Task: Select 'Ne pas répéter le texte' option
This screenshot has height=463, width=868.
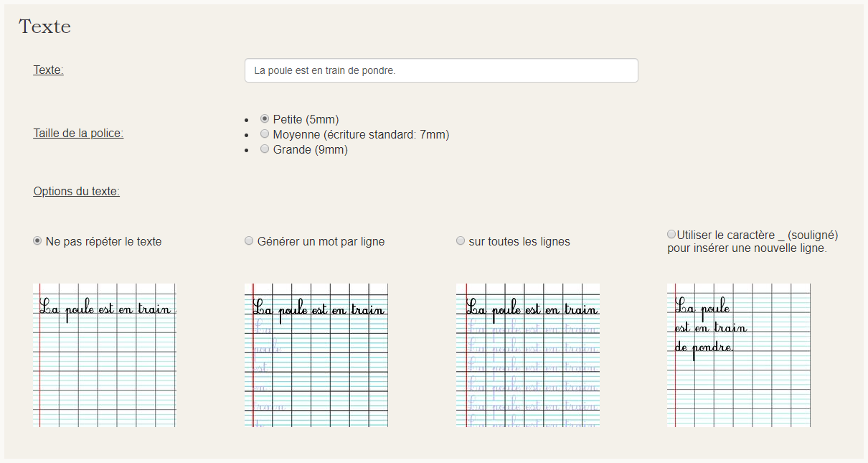Action: [x=37, y=240]
